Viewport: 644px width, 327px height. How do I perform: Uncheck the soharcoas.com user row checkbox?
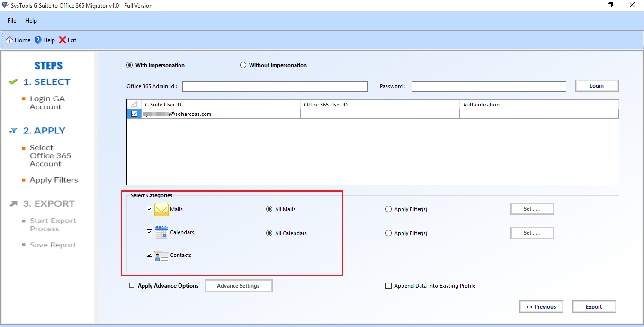tap(134, 114)
